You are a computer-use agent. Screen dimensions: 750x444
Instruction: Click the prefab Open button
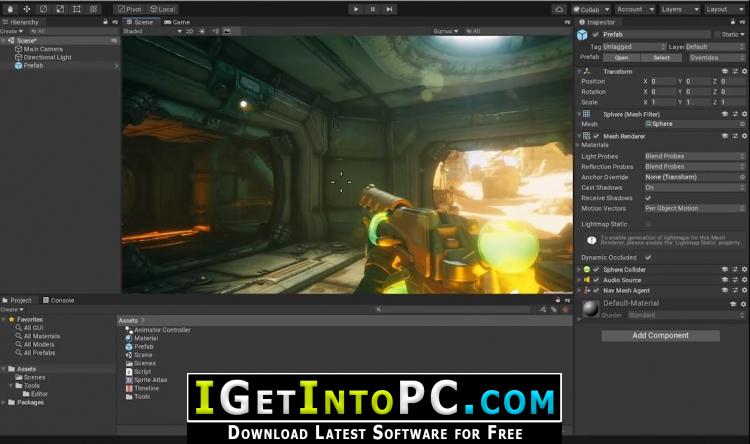(621, 57)
